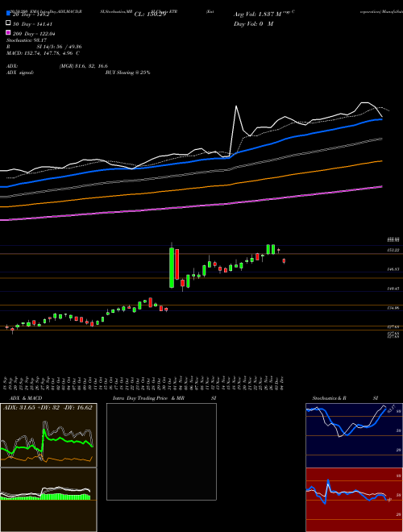The image size is (403, 532).
Task: Click the tall red candlestick beside the green gap candle
Action: pyautogui.click(x=177, y=264)
